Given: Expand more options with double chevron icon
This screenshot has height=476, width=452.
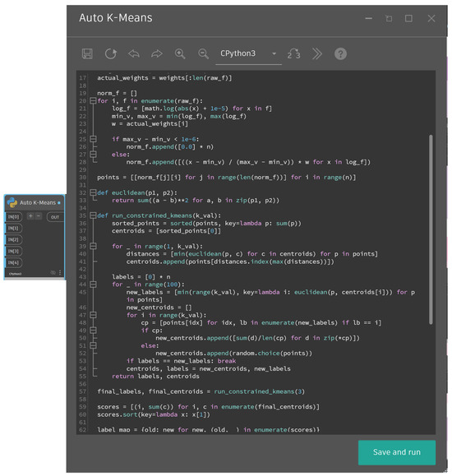Looking at the screenshot, I should 317,53.
